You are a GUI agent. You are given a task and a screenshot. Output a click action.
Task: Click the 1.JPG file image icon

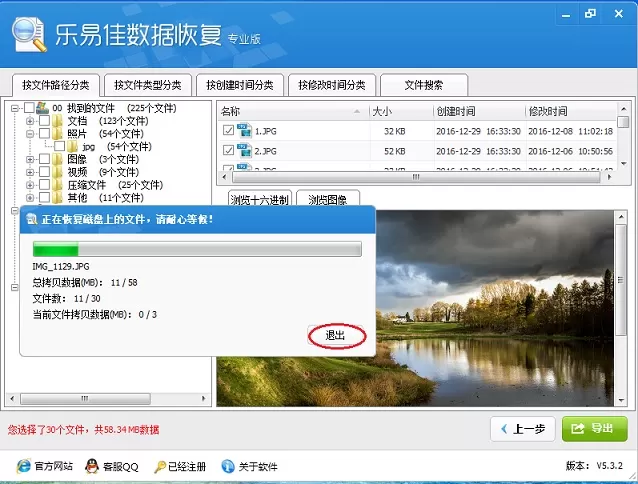244,130
